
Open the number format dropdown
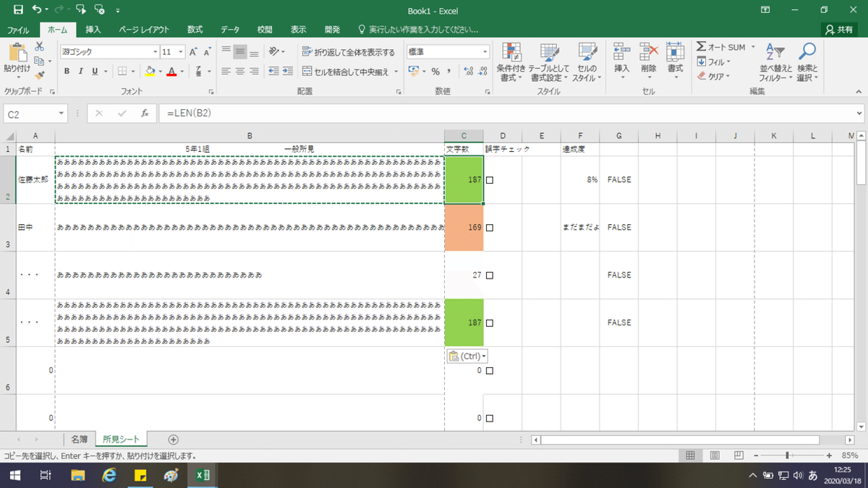(486, 52)
